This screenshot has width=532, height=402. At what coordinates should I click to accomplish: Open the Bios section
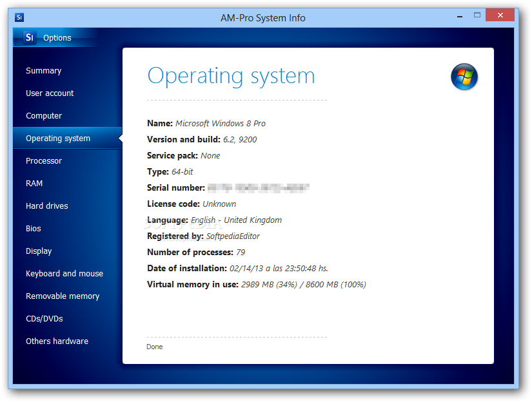[34, 229]
